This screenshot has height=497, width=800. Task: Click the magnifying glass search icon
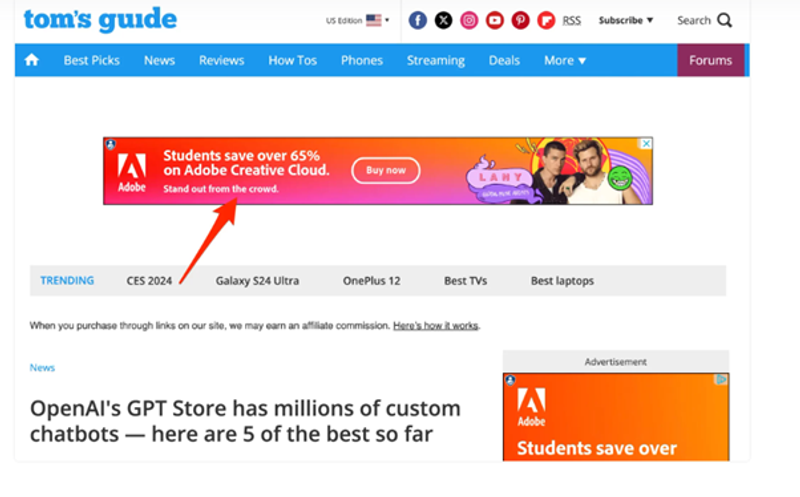pos(724,20)
